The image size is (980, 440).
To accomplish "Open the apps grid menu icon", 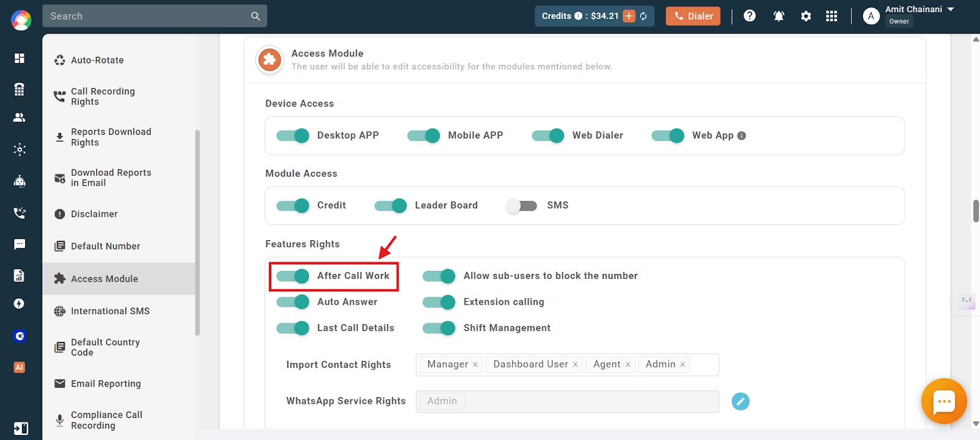I will click(831, 17).
